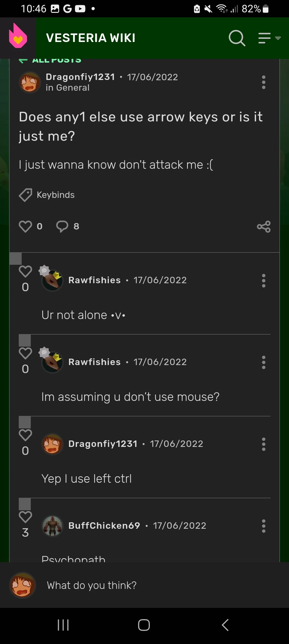Click Rawfishies' crowned avatar thumbnail
The height and width of the screenshot is (644, 289).
52,280
